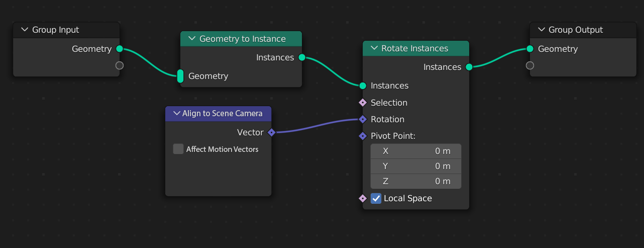This screenshot has height=248, width=644.
Task: Click Group Output's Geometry input socket
Action: (x=529, y=49)
